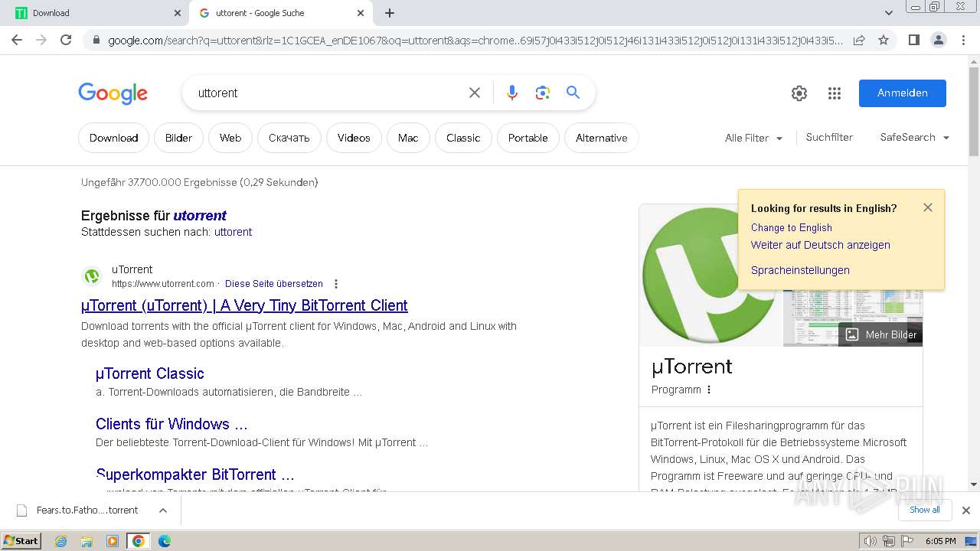Screen dimensions: 980x551
Task: Select the Mac filter chip
Action: 408,138
